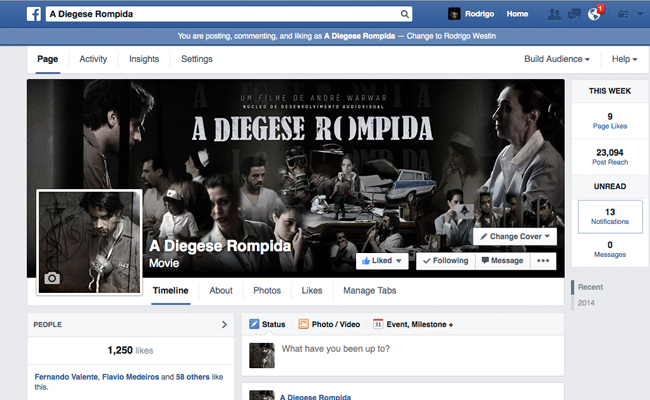Open the privacy shortcuts lock icon
The image size is (650, 400).
pos(623,14)
